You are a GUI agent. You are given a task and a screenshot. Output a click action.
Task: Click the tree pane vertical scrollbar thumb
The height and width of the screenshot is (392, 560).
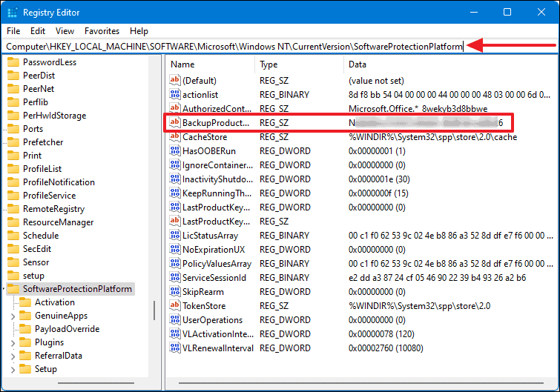pos(156,311)
